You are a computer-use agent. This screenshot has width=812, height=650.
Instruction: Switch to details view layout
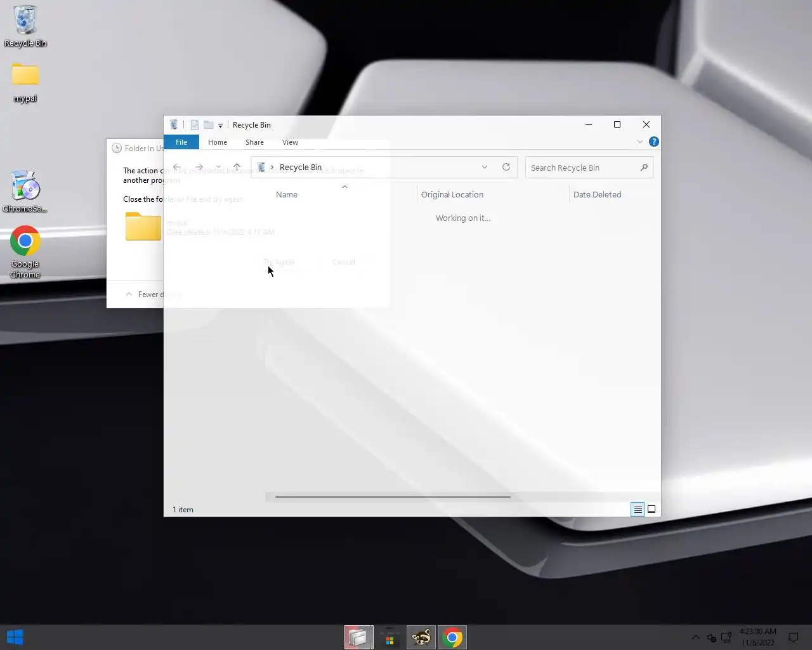(638, 509)
